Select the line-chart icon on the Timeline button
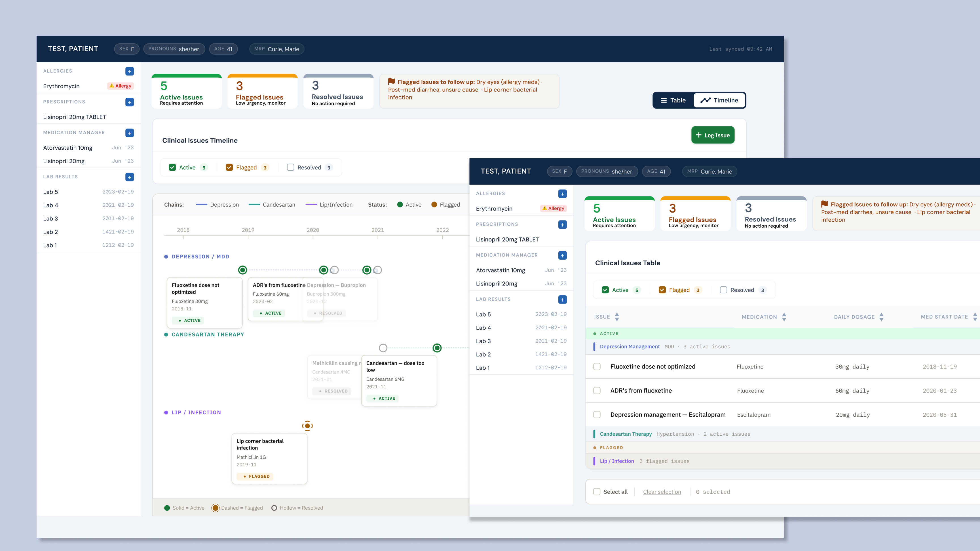The height and width of the screenshot is (551, 980). click(706, 100)
